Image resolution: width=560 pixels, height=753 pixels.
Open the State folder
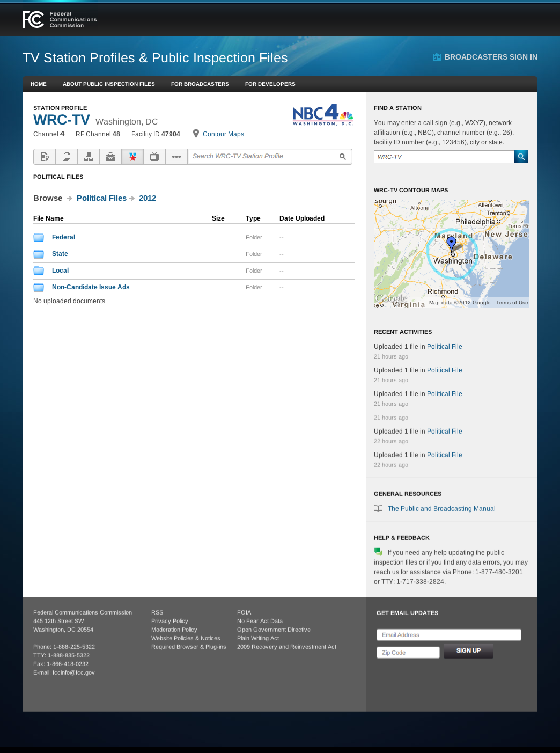(x=60, y=254)
